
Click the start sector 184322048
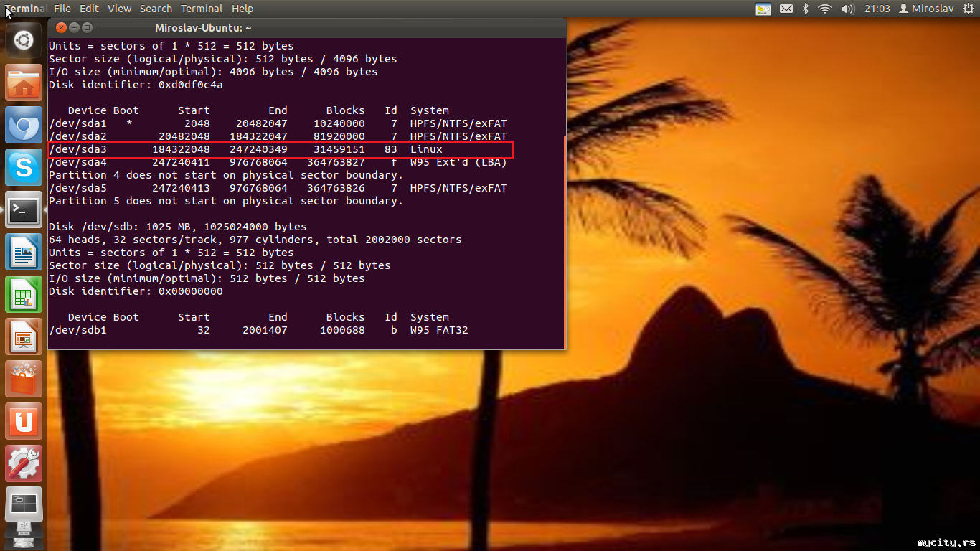pyautogui.click(x=181, y=149)
